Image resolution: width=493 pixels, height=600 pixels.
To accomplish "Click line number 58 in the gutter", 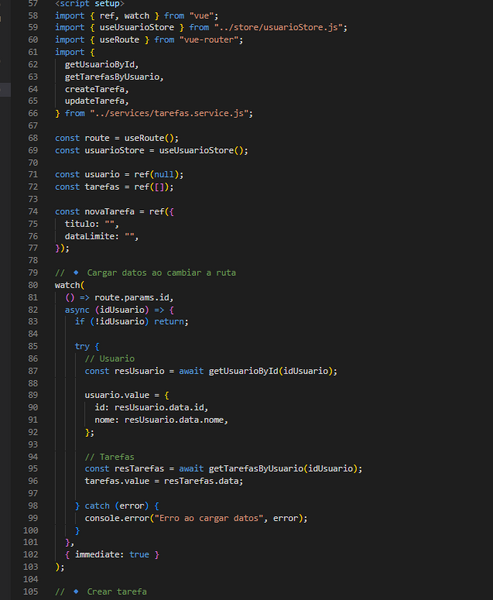I will (33, 16).
